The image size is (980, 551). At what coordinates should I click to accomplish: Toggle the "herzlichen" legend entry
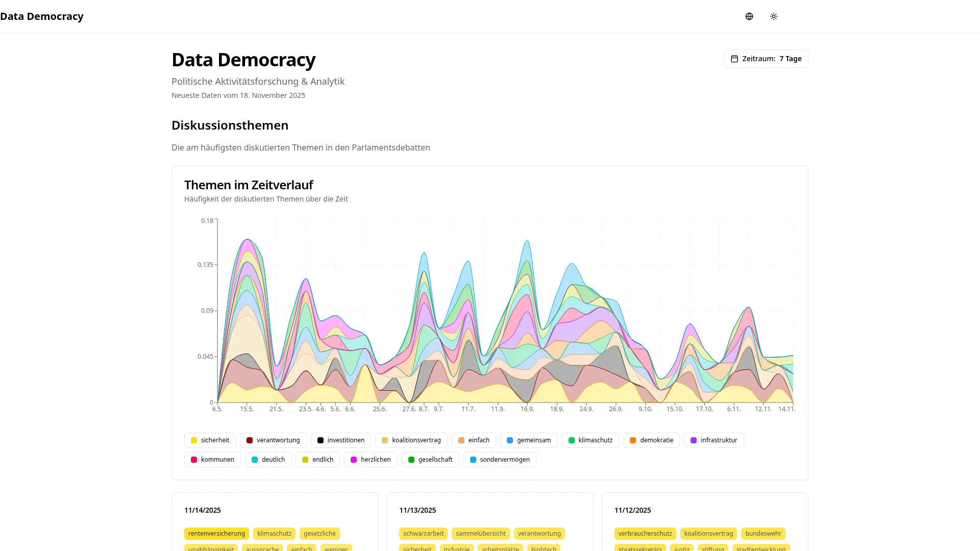click(371, 459)
